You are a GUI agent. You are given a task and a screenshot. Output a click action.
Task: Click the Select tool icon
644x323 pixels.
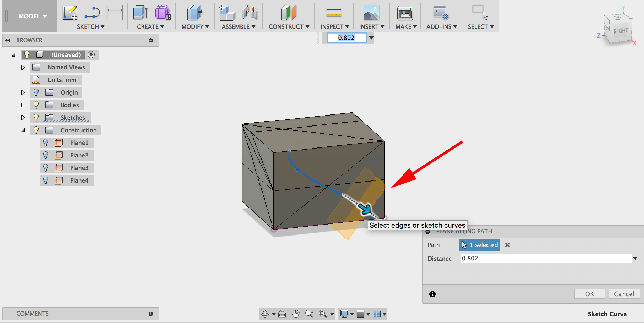point(480,12)
